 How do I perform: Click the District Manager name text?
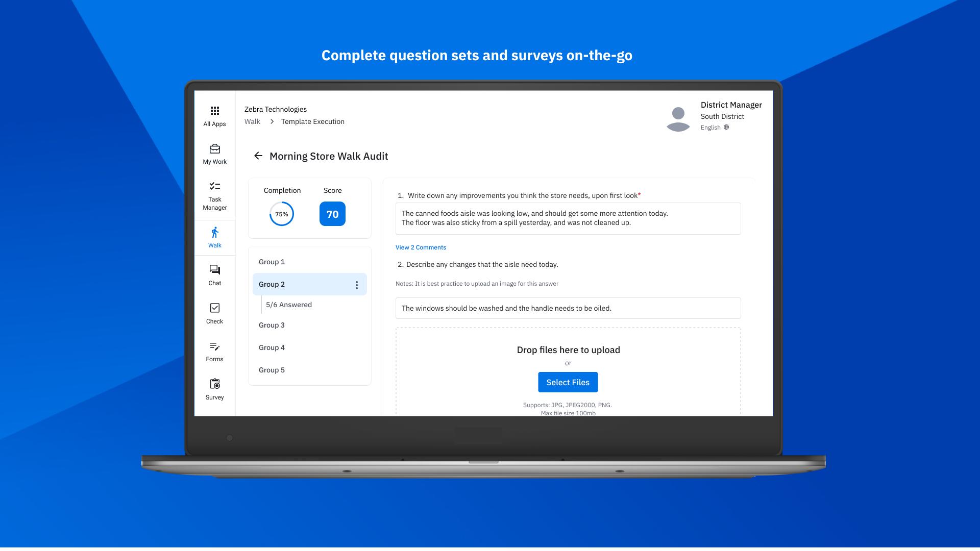(731, 105)
